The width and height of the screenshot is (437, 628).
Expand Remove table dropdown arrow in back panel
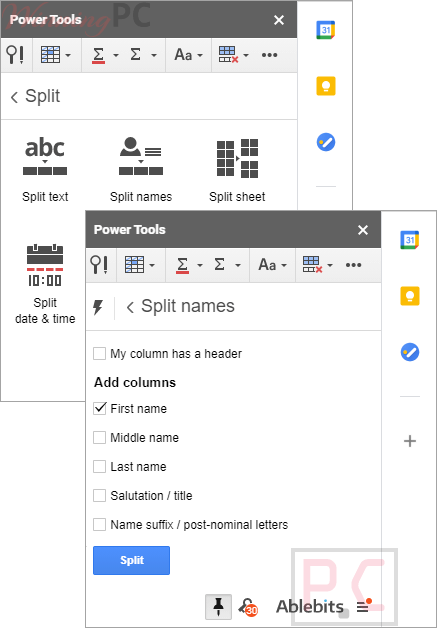246,55
